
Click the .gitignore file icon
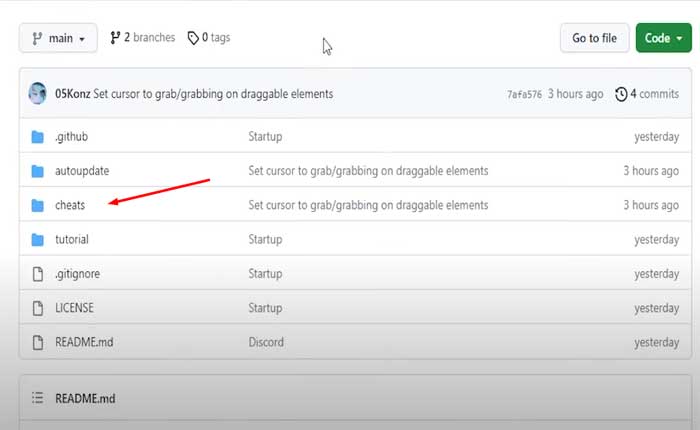tap(38, 274)
